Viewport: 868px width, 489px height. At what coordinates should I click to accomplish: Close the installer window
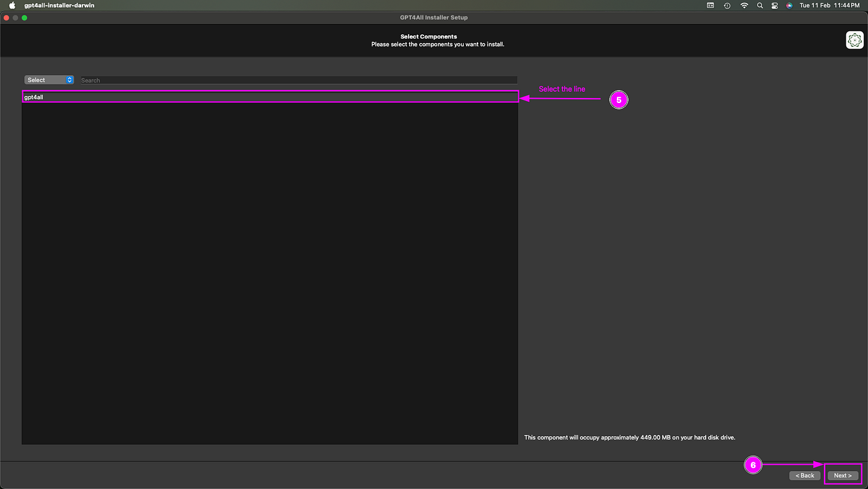click(x=7, y=17)
